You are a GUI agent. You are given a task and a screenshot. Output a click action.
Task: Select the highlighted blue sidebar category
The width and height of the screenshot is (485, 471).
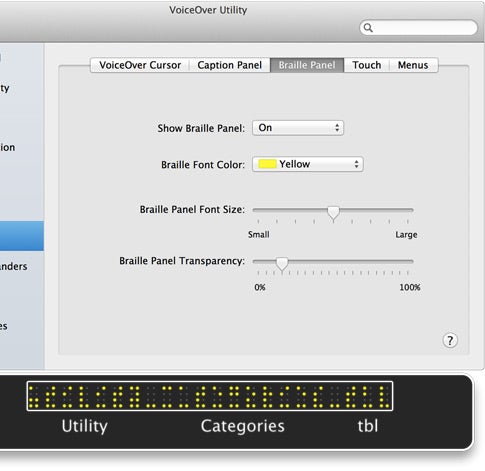[x=22, y=236]
